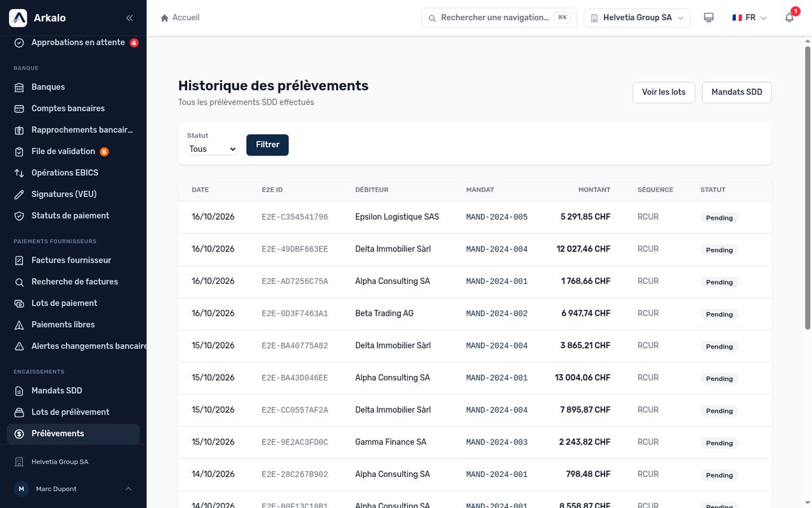Click the File de validation clipboard icon
Viewport: 812px width, 508px height.
pyautogui.click(x=19, y=152)
